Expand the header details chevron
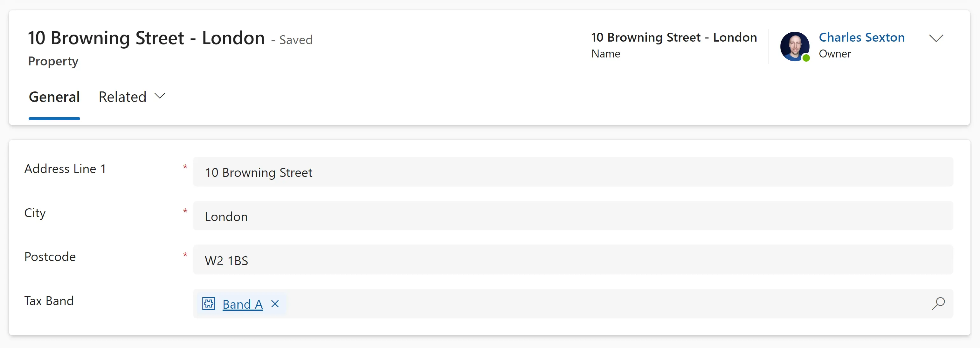Screen dimensions: 980x348 936,38
